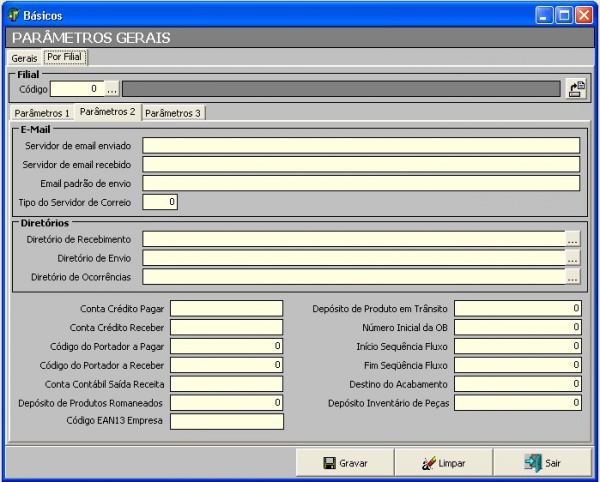600x482 pixels.
Task: Browse for Diretório de Ocorrências folder
Action: [572, 277]
